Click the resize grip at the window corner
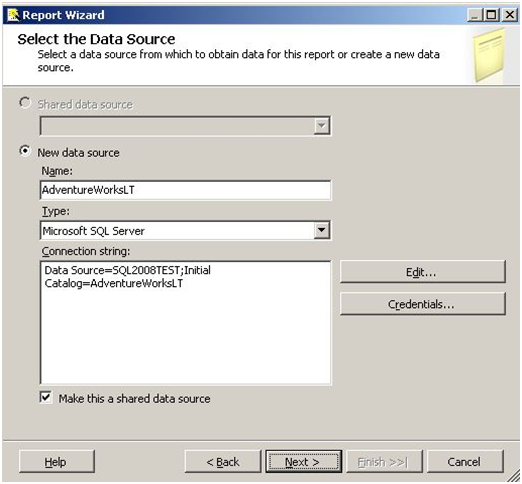Image resolution: width=522 pixels, height=484 pixels. tap(513, 475)
